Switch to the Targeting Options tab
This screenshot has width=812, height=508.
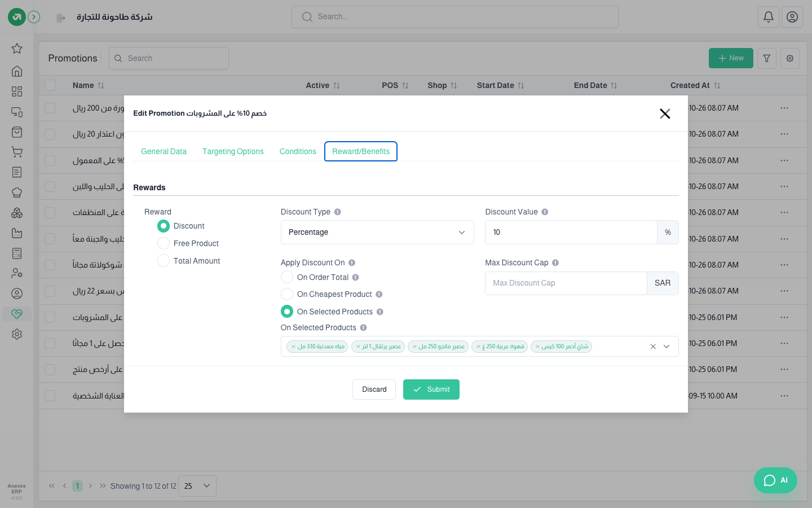[233, 151]
